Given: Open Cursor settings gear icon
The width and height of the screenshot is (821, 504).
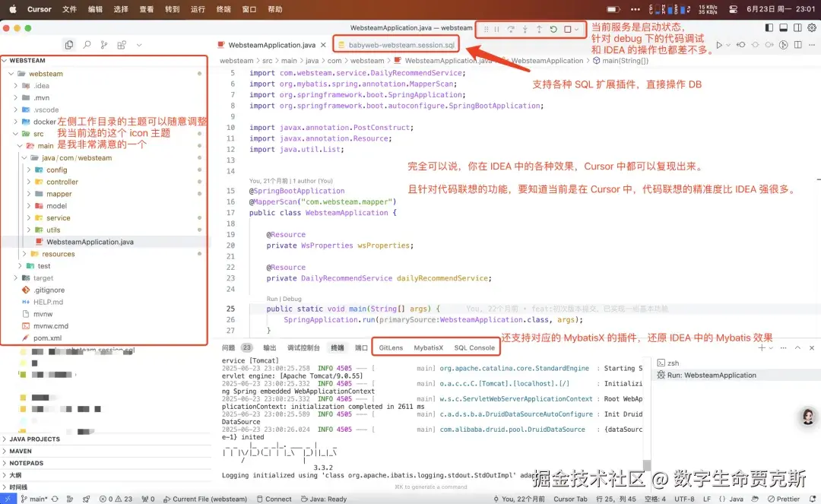Looking at the screenshot, I should (x=812, y=27).
